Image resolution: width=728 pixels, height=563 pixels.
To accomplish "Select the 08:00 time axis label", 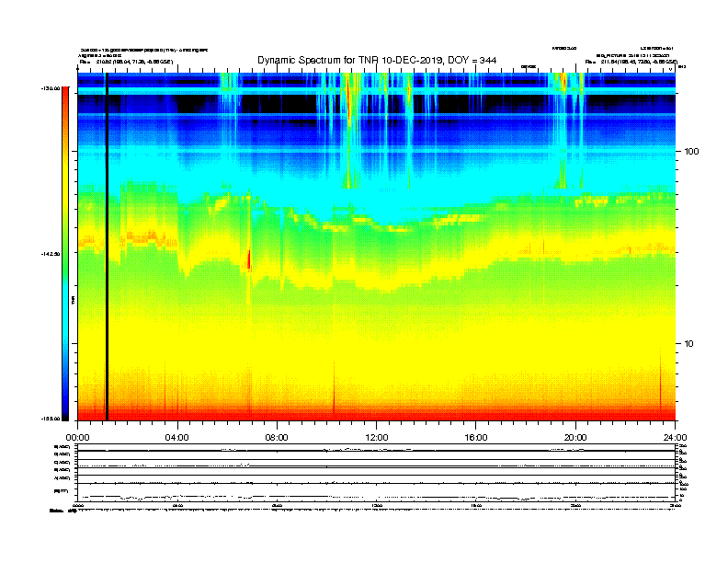I will [277, 437].
